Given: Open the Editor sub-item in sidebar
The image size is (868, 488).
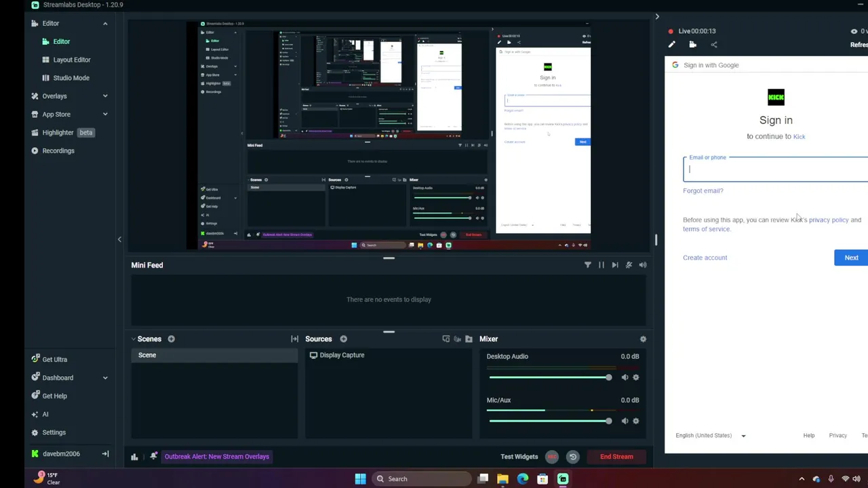Looking at the screenshot, I should [61, 41].
